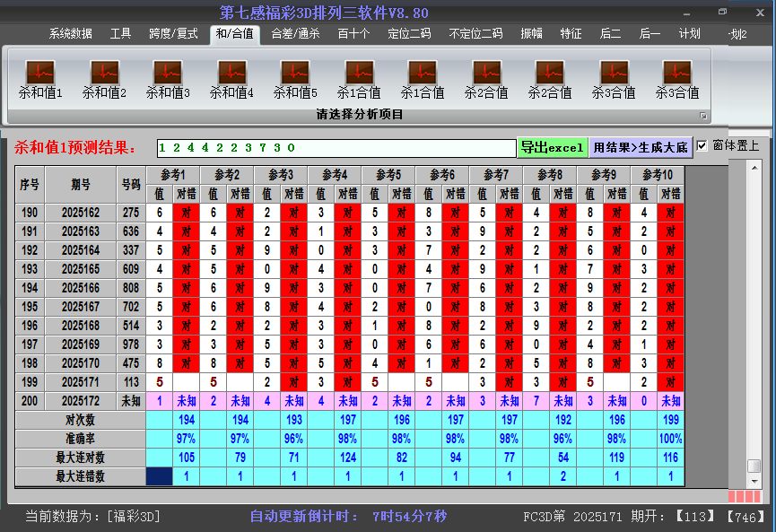Click the 最大连对数 row label
This screenshot has height=532, width=776.
click(80, 458)
